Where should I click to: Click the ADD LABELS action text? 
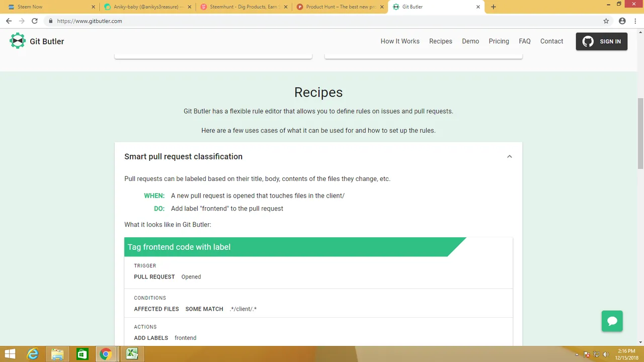pos(151,338)
